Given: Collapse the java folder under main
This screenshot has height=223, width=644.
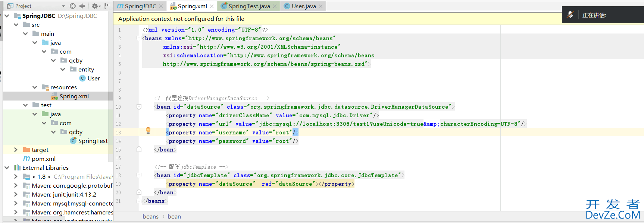Looking at the screenshot, I should pyautogui.click(x=35, y=42).
